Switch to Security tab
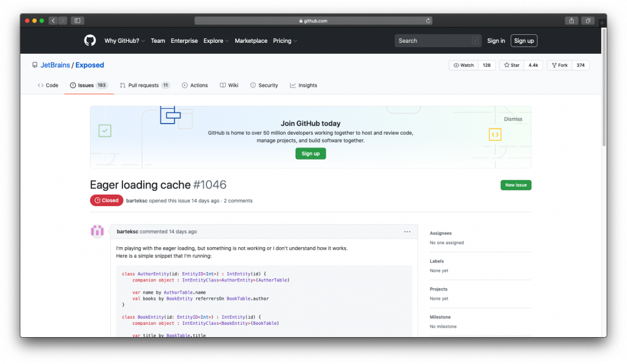 coord(264,85)
